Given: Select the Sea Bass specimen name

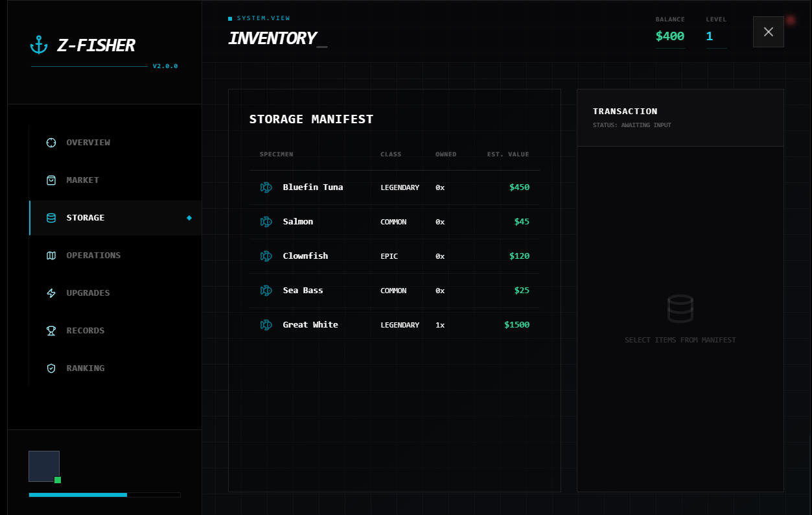Looking at the screenshot, I should pyautogui.click(x=303, y=291).
